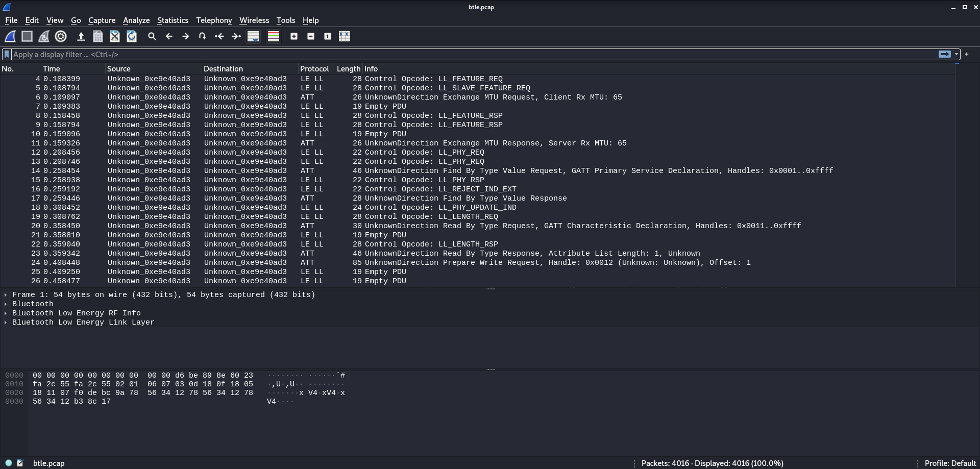Zoom in main window text

click(294, 36)
